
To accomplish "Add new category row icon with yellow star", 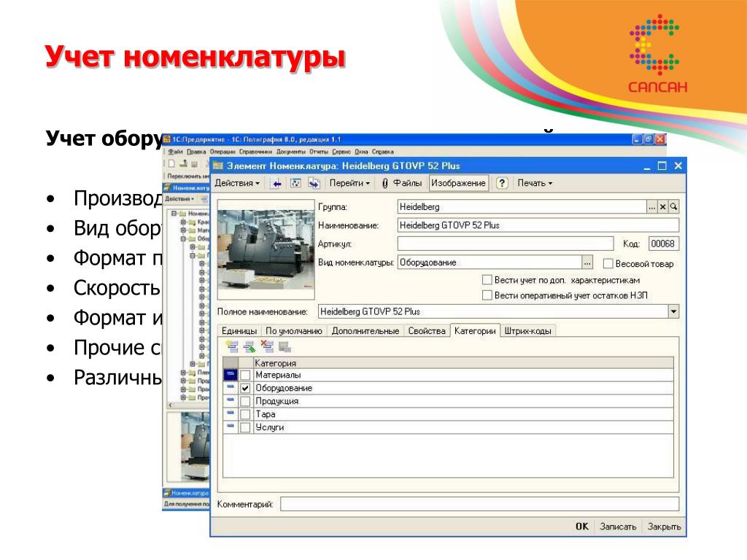I will click(x=232, y=346).
